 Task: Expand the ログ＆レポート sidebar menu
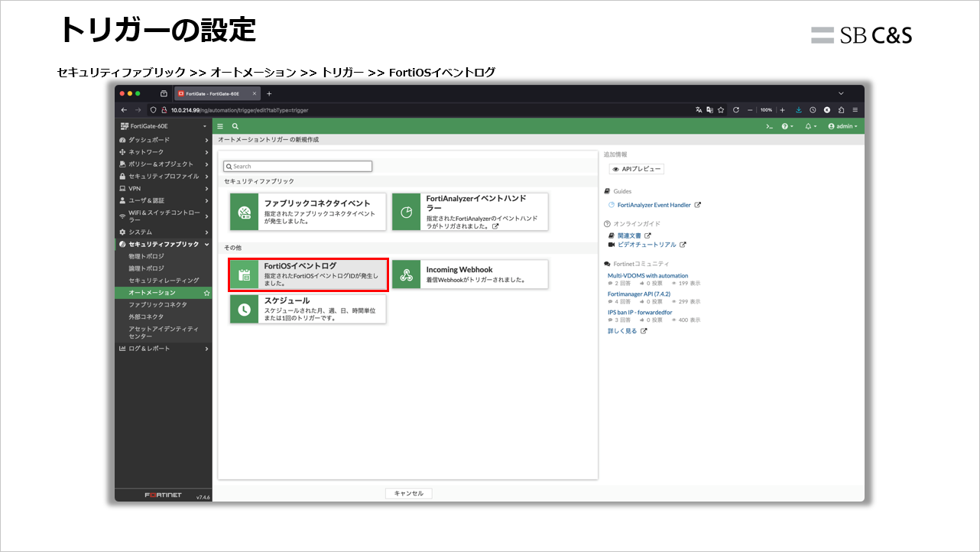(164, 349)
